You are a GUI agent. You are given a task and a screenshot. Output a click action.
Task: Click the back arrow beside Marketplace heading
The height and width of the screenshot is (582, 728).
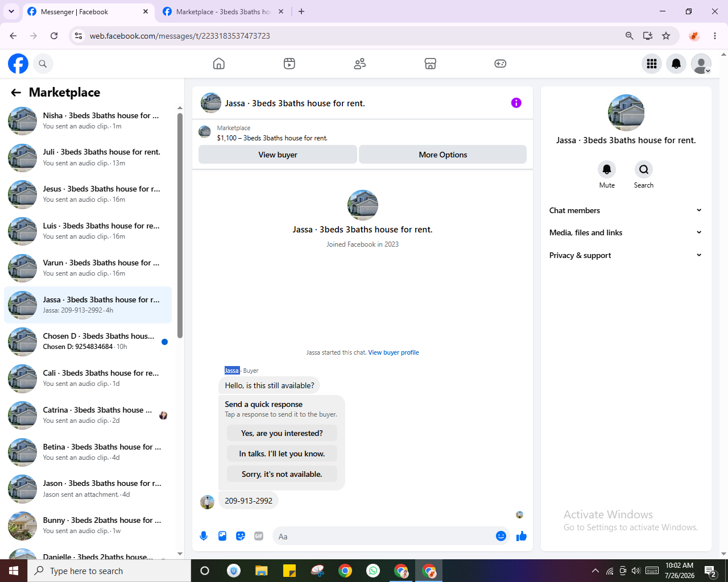pos(16,93)
